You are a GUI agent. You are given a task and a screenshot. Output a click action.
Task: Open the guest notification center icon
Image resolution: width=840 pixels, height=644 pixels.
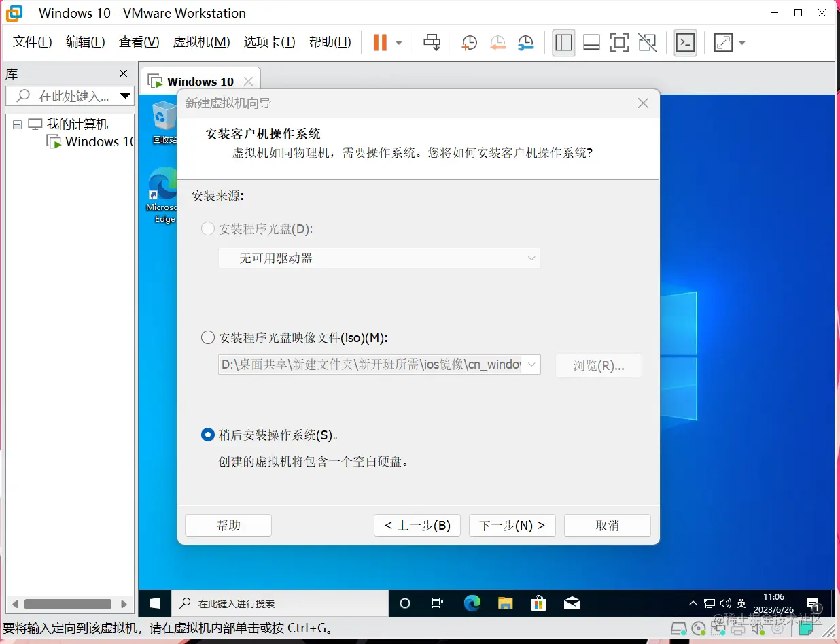click(x=812, y=603)
